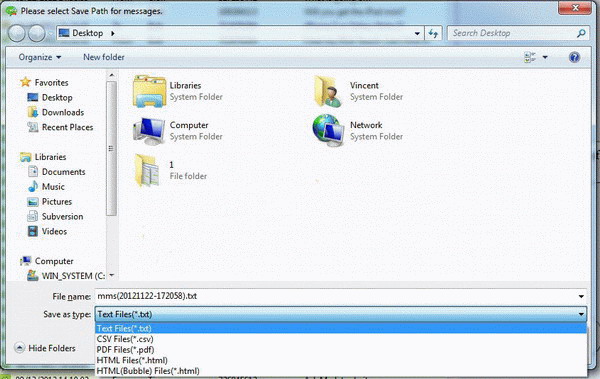Choose PDF Files(*.pdf) in the type list
The height and width of the screenshot is (379, 600).
tap(341, 350)
